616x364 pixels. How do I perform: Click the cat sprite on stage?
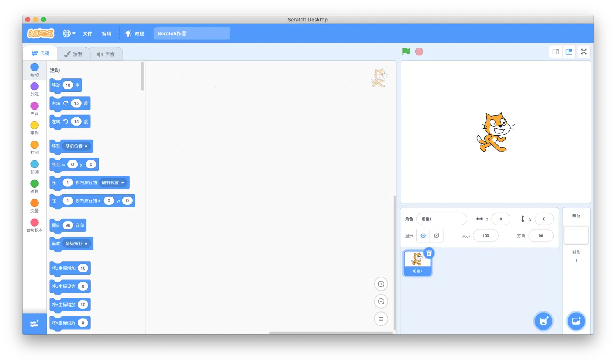click(495, 132)
